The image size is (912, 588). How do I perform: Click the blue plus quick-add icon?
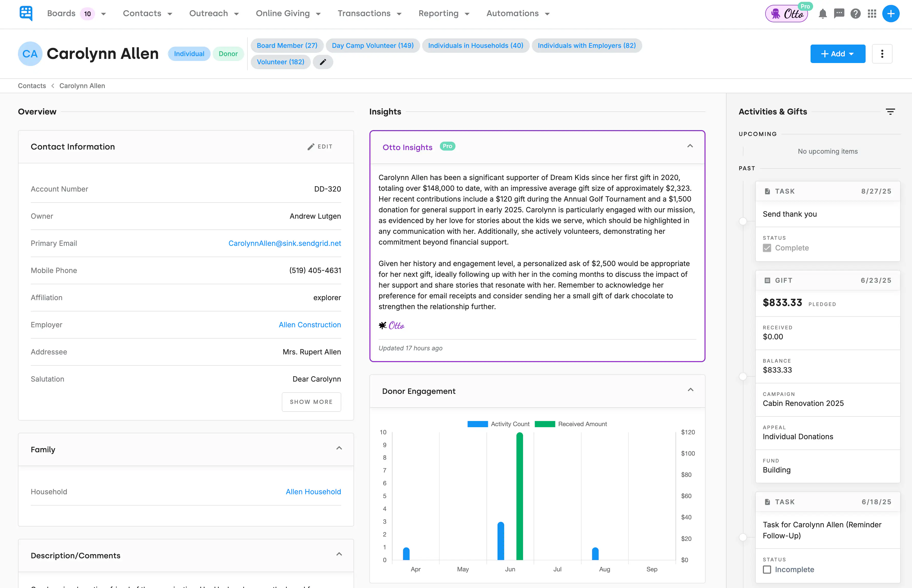pyautogui.click(x=891, y=14)
